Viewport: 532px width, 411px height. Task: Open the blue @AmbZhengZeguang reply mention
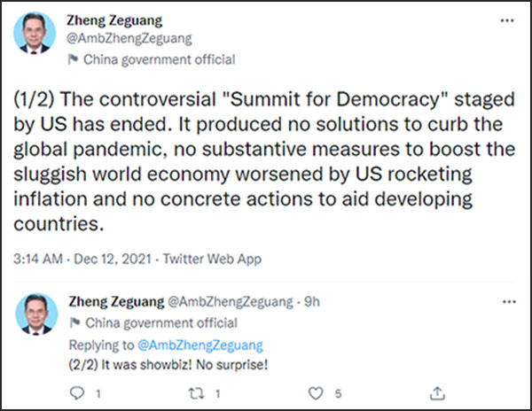click(x=200, y=345)
